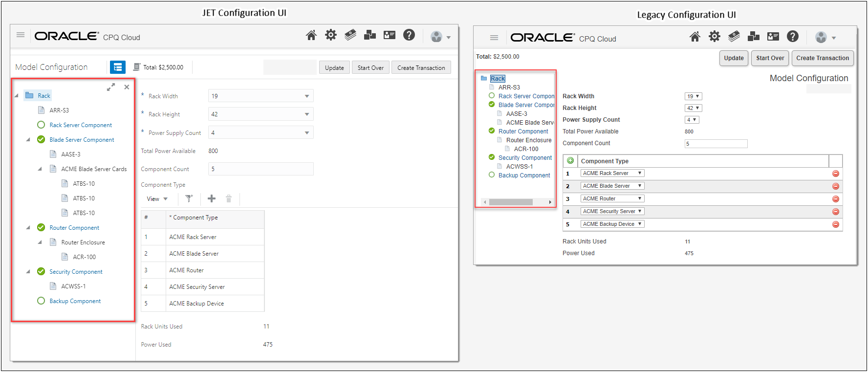Open user avatar menu in JET UI

click(x=440, y=37)
